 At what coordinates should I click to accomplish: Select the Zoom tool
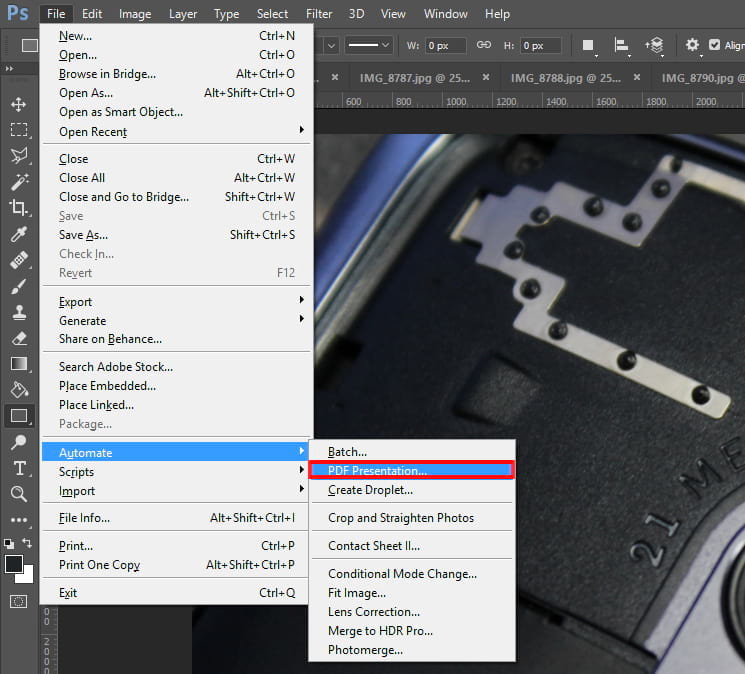pyautogui.click(x=18, y=494)
